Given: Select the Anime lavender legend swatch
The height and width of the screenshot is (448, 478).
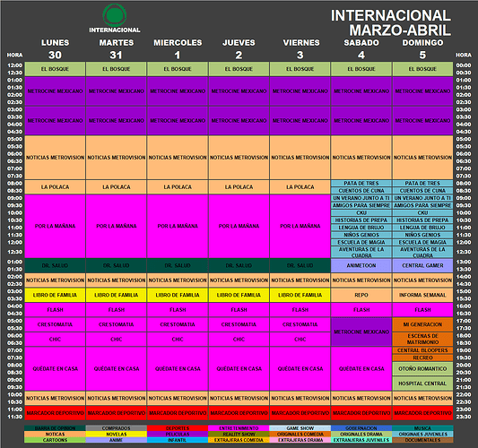Looking at the screenshot, I should tap(117, 440).
